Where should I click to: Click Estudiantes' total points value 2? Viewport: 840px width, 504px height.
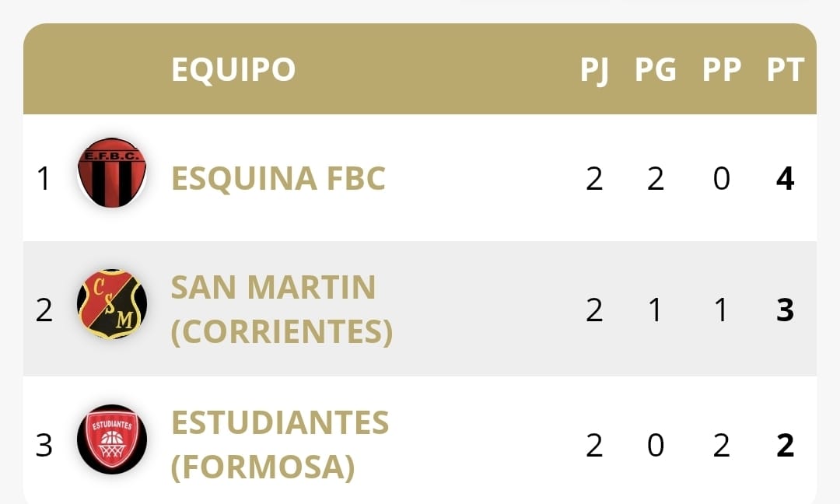pos(786,446)
